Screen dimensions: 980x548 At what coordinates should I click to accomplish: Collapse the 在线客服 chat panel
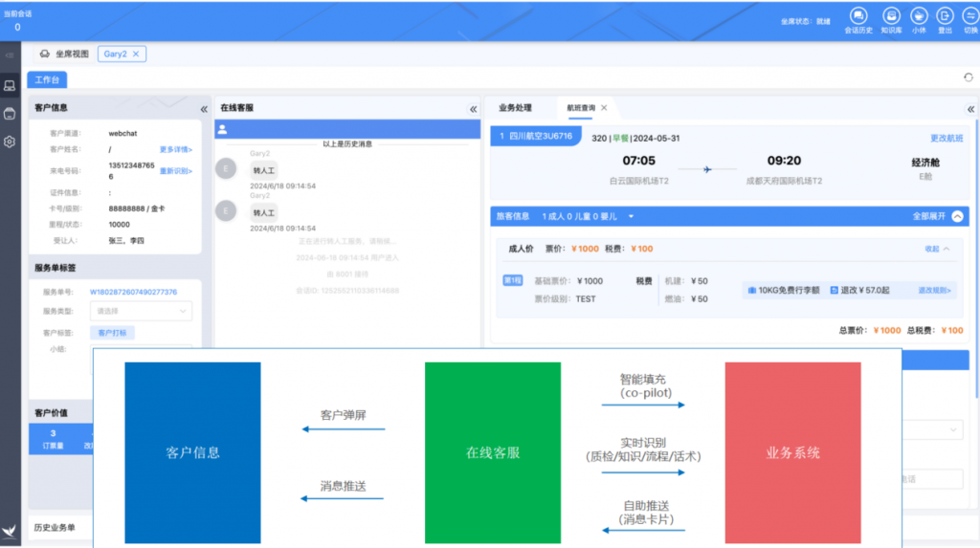coord(473,109)
